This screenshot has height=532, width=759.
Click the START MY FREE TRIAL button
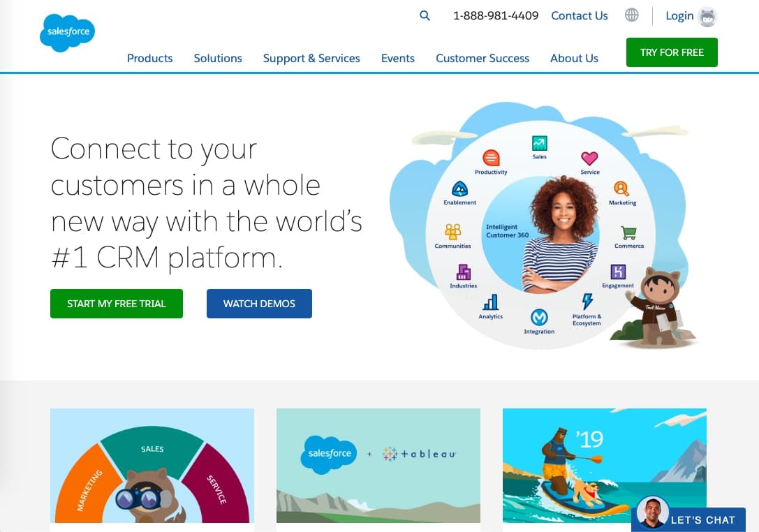[x=116, y=304]
